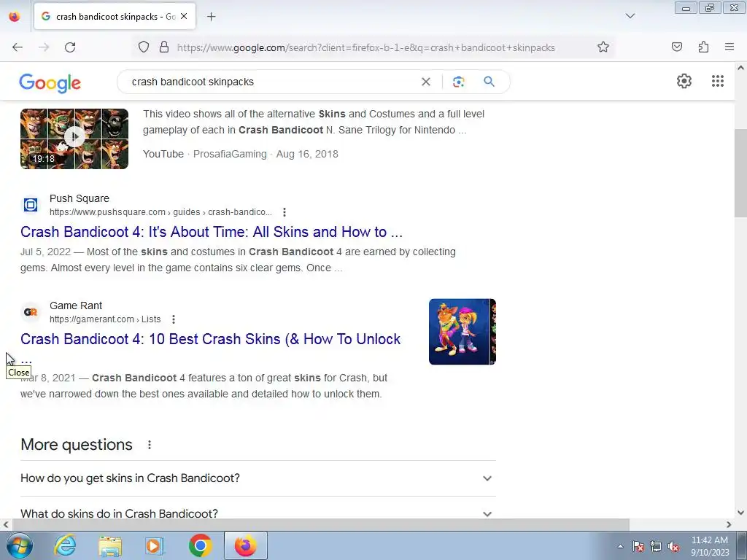Open Windows Explorer from taskbar
This screenshot has height=560, width=747.
(110, 545)
